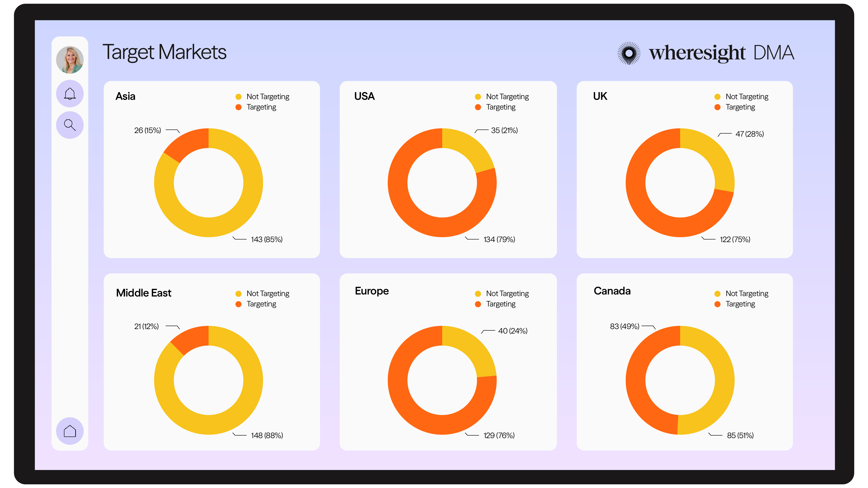Screen dimensions: 868x488
Task: Click Europe value label 40 (24%)
Action: pyautogui.click(x=513, y=331)
